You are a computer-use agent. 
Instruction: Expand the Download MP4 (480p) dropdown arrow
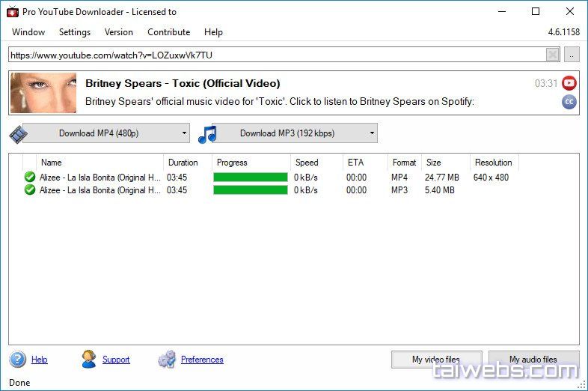point(184,133)
